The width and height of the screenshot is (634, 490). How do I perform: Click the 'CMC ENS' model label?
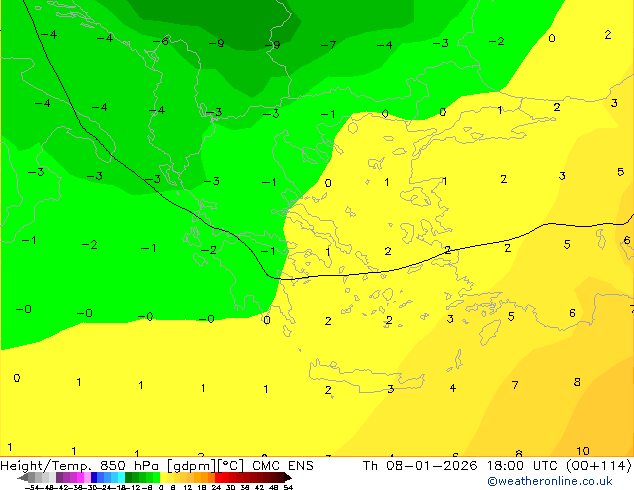(283, 466)
